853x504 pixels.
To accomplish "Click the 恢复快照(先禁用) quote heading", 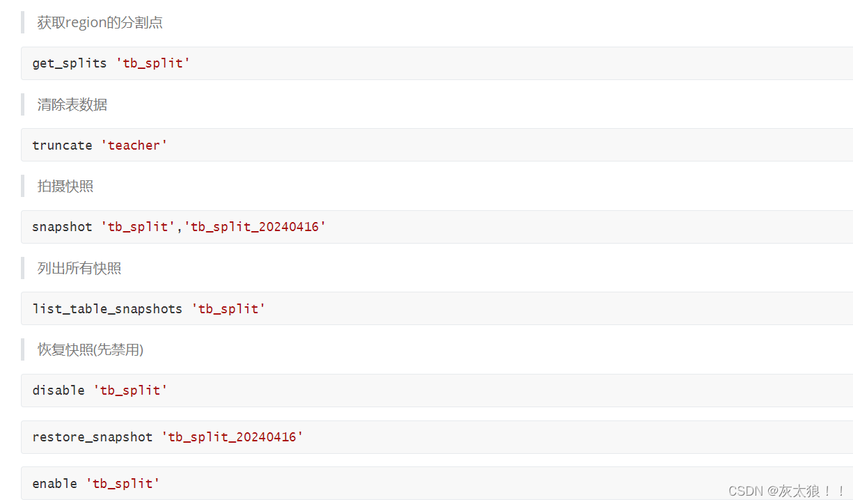I will tap(91, 349).
